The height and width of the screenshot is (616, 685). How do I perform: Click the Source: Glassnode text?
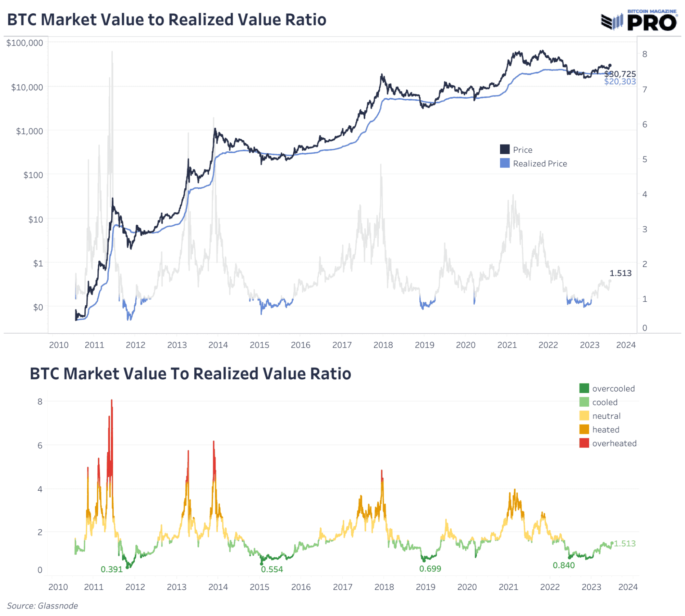pos(42,605)
